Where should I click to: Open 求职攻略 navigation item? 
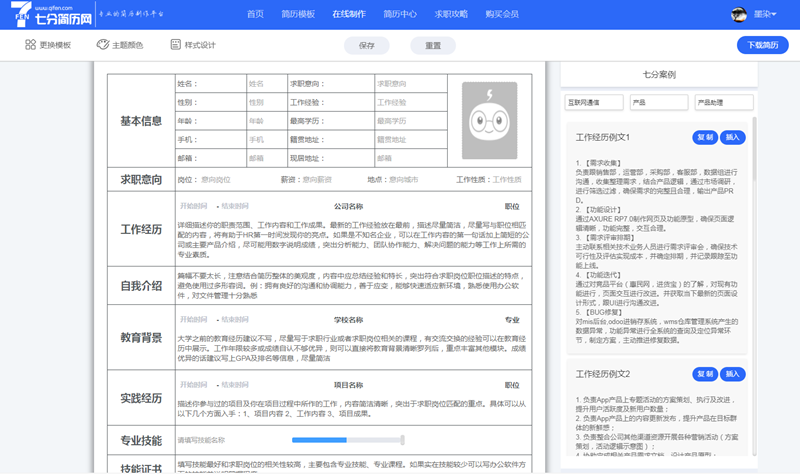click(x=451, y=14)
